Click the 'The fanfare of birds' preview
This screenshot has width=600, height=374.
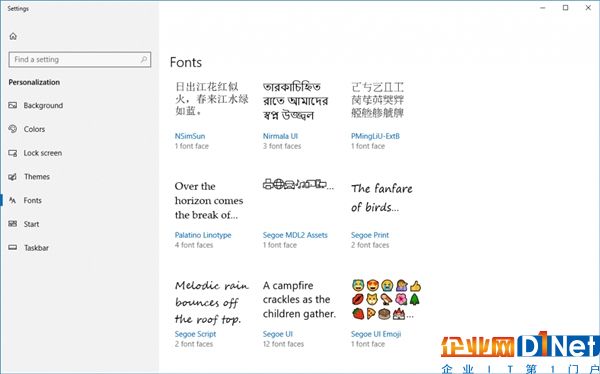[x=382, y=198]
